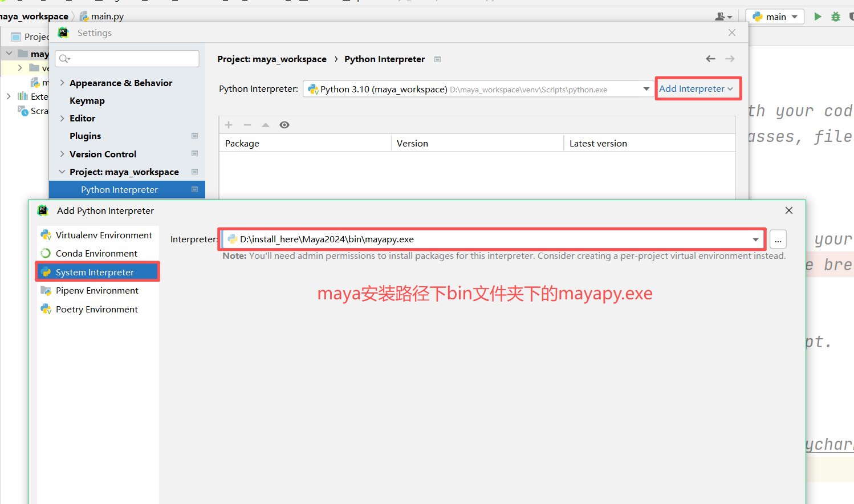854x504 pixels.
Task: Expand the venv folder in project tree
Action: tap(20, 68)
